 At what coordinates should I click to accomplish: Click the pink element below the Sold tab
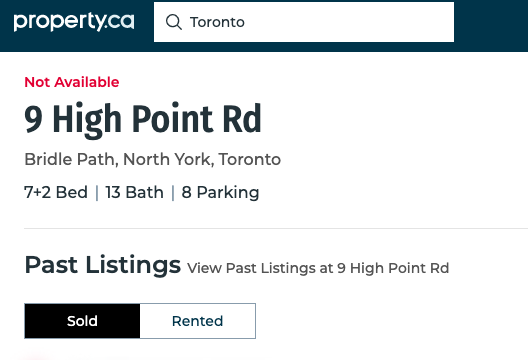36,356
